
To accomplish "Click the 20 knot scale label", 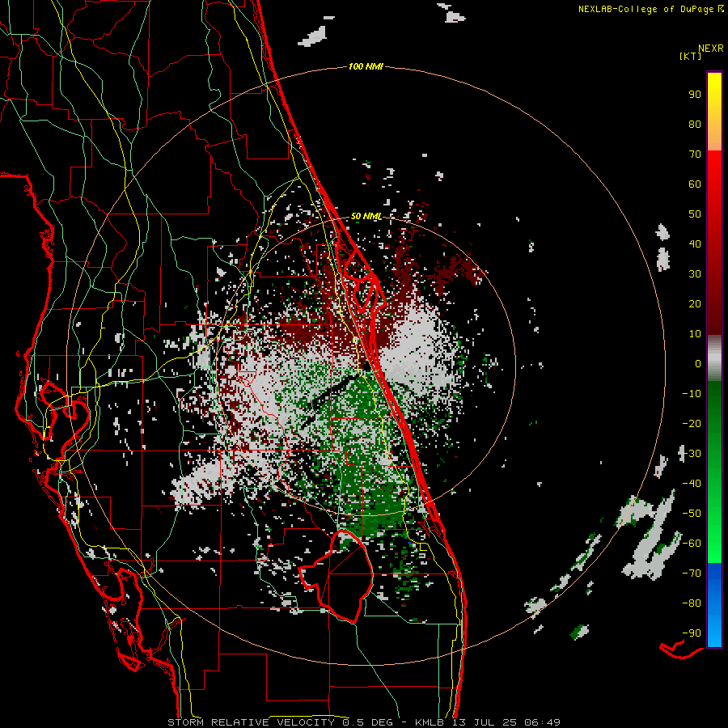I will pyautogui.click(x=695, y=303).
